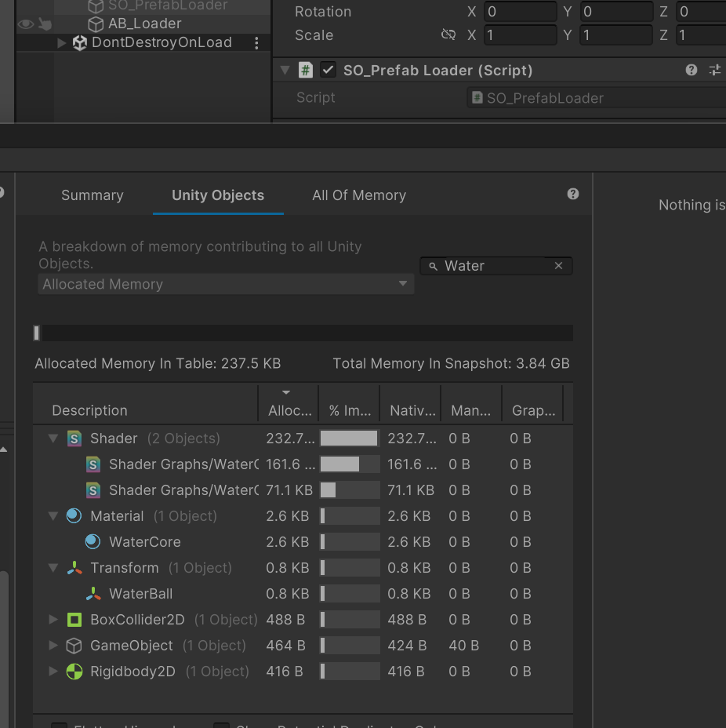The image size is (726, 728).
Task: Click the BoxCollider2D component icon
Action: [x=74, y=620]
